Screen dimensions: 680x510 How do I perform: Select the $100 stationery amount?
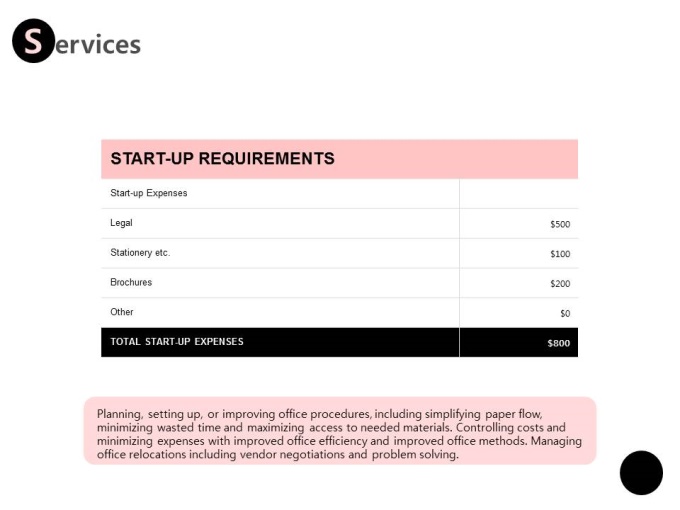(560, 254)
